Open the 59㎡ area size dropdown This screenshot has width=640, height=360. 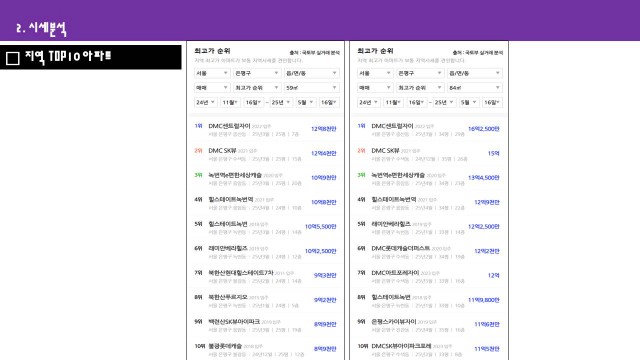click(311, 88)
